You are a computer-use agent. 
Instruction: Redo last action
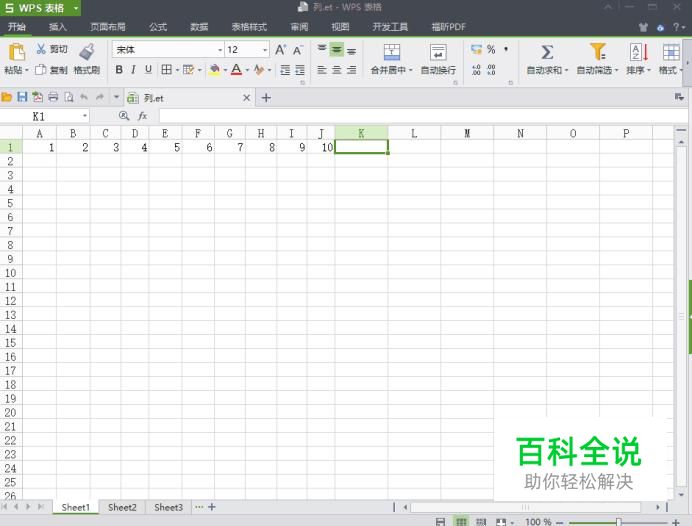[x=100, y=97]
